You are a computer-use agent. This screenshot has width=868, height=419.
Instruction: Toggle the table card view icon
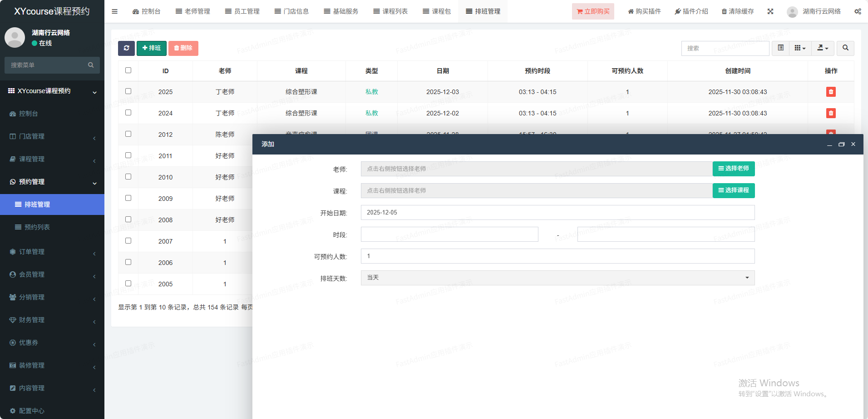[x=780, y=48]
